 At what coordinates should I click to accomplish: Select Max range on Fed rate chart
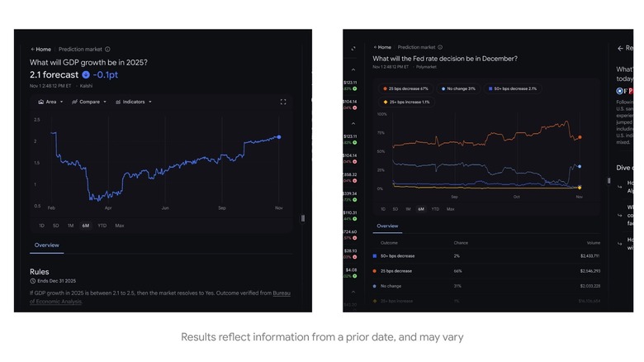pos(450,209)
